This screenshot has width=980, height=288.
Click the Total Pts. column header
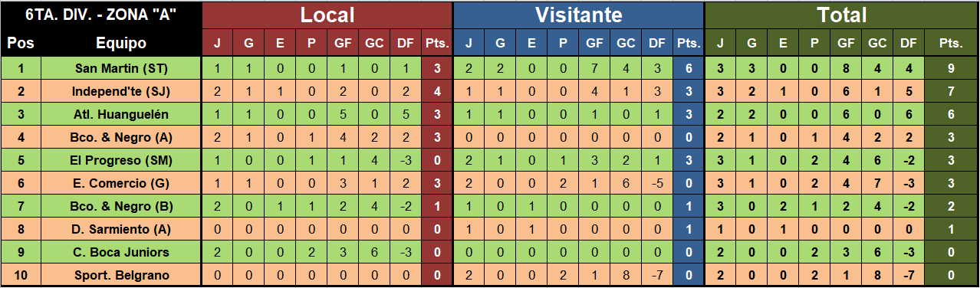tap(951, 44)
